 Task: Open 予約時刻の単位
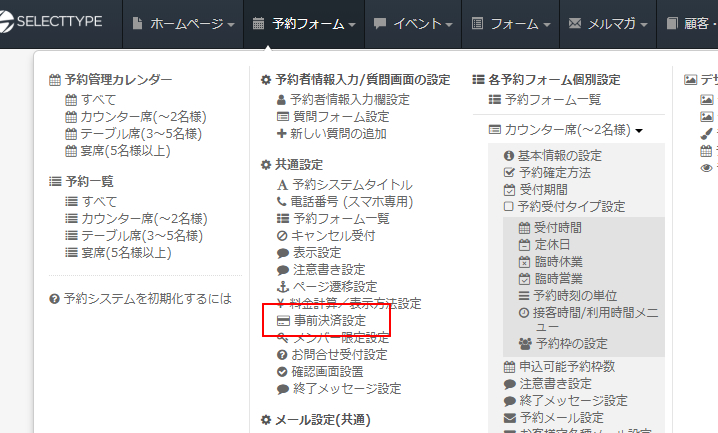568,296
